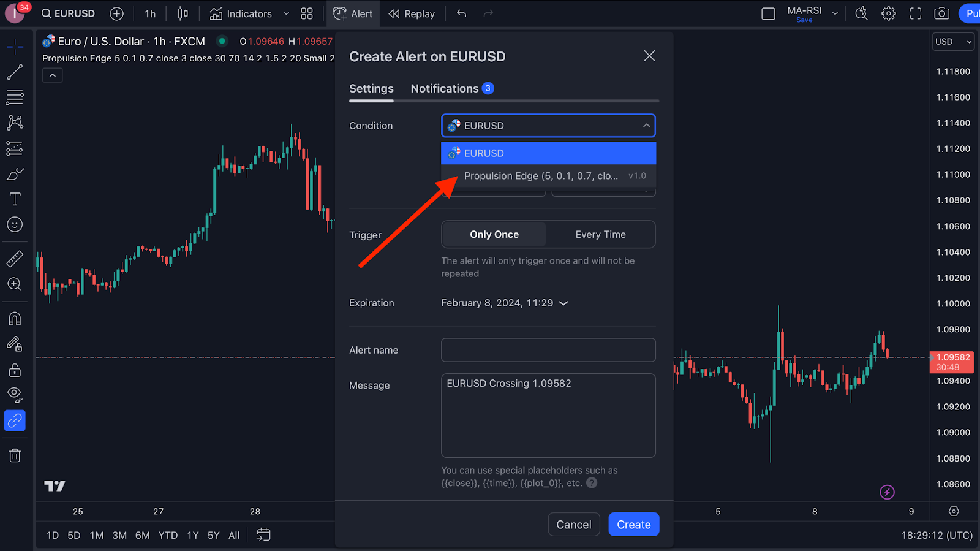Toggle lock all drawings
980x551 pixels.
[x=15, y=370]
